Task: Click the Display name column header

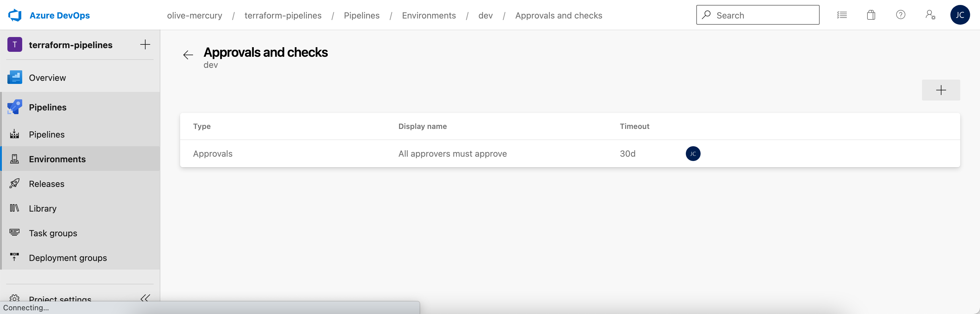Action: (422, 126)
